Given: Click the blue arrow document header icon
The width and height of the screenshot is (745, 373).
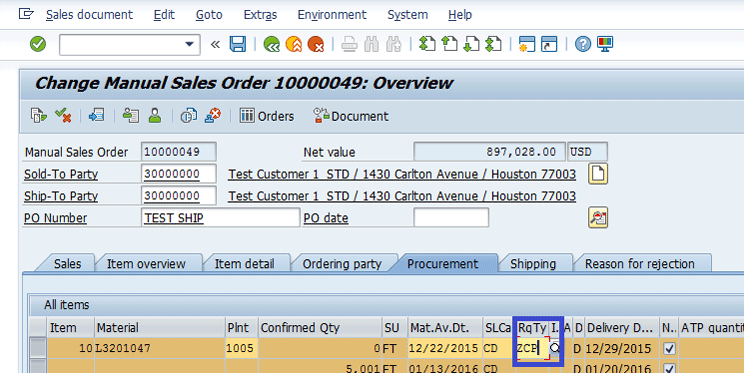Looking at the screenshot, I should pos(96,115).
